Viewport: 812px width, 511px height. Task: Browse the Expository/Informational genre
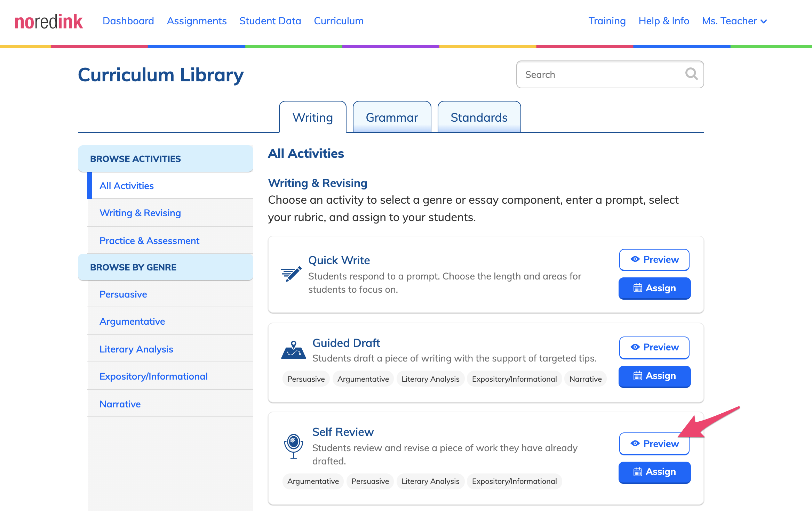(170, 376)
